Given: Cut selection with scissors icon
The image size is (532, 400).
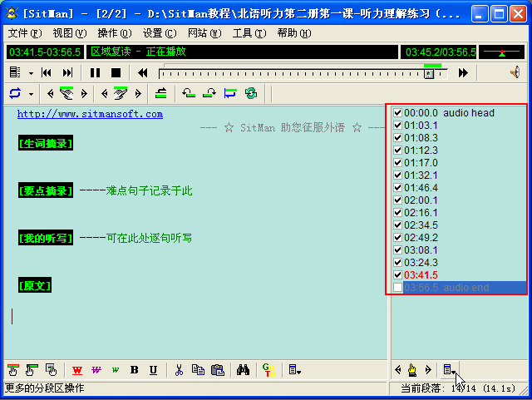Looking at the screenshot, I should tap(179, 370).
